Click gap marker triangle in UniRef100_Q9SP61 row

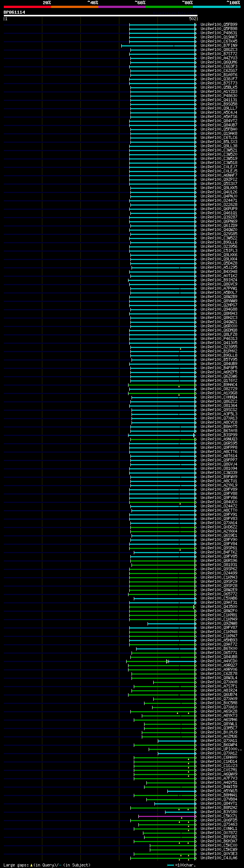click(x=180, y=549)
